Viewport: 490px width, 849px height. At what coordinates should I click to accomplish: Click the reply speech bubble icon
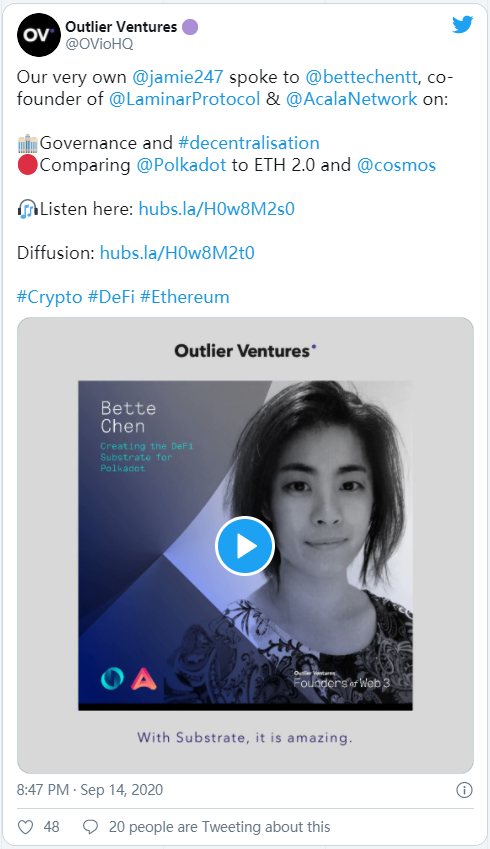(90, 827)
